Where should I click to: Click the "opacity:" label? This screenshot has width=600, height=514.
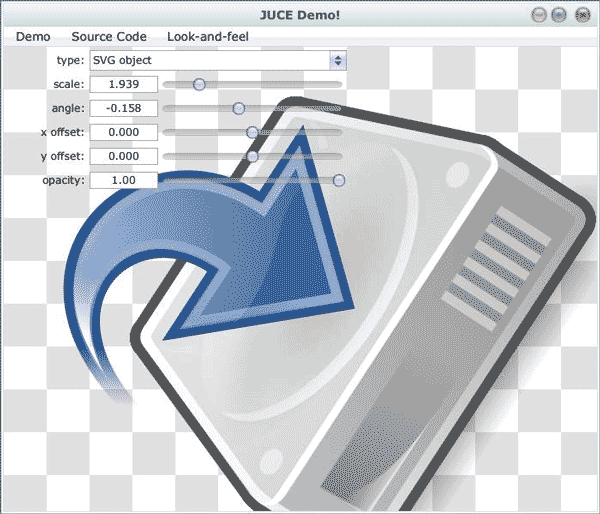coord(63,180)
